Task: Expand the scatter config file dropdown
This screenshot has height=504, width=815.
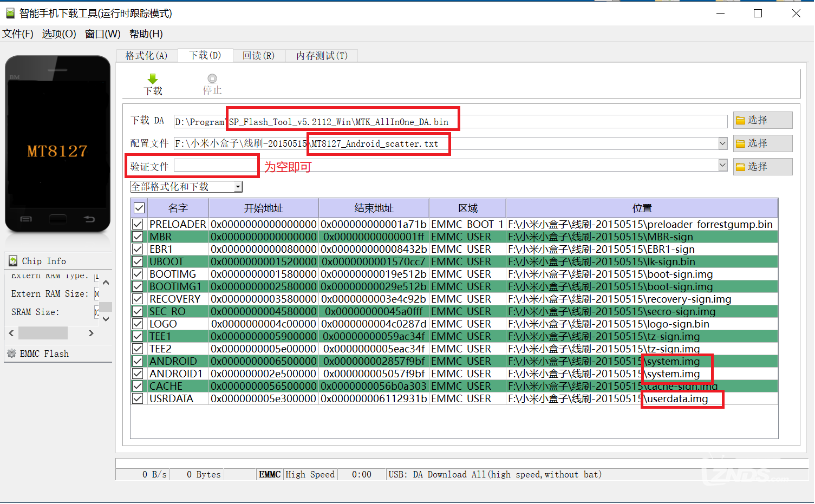Action: point(722,143)
